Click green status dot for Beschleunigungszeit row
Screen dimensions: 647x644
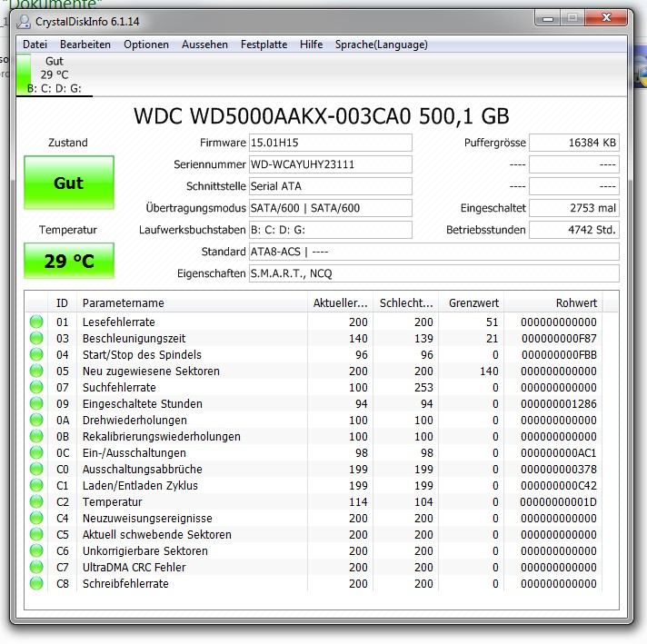point(36,338)
